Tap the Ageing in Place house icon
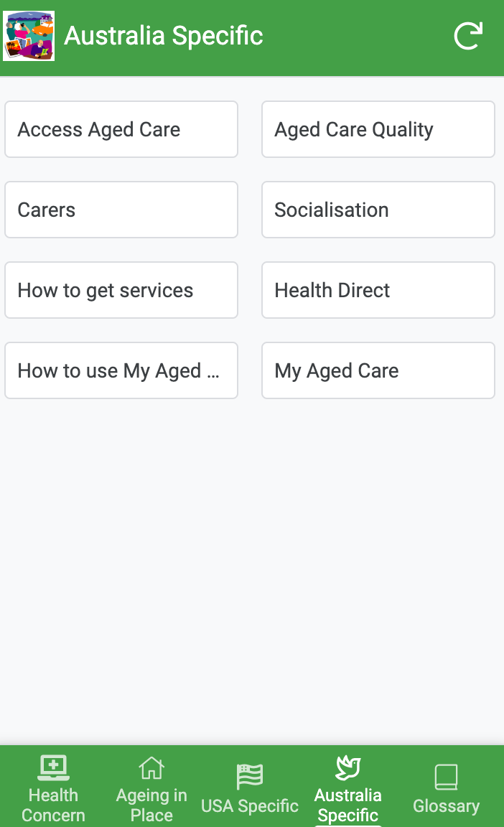Screen dimensions: 504x827 coord(151,768)
